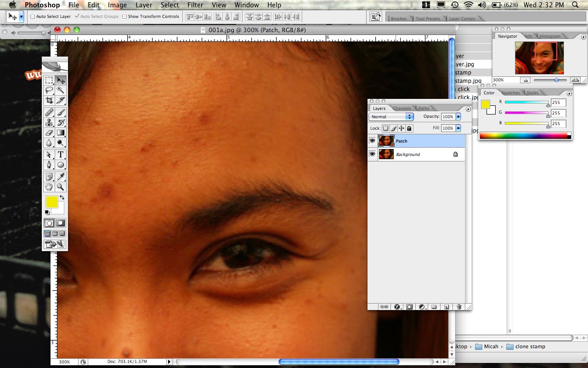Select the Eyedropper tool
The height and width of the screenshot is (368, 588).
point(60,177)
